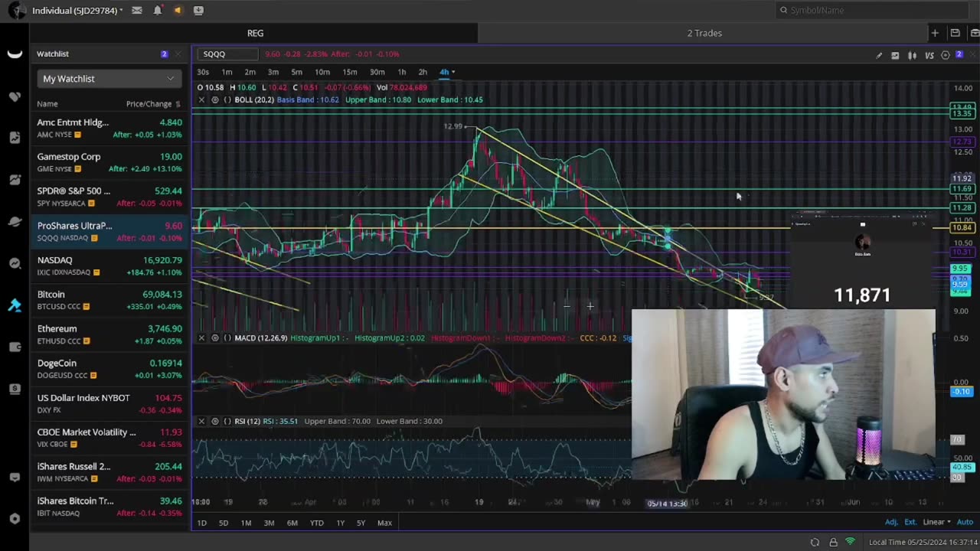Click the watchlist purple link badge 2
The height and width of the screenshot is (551, 980).
coord(164,54)
